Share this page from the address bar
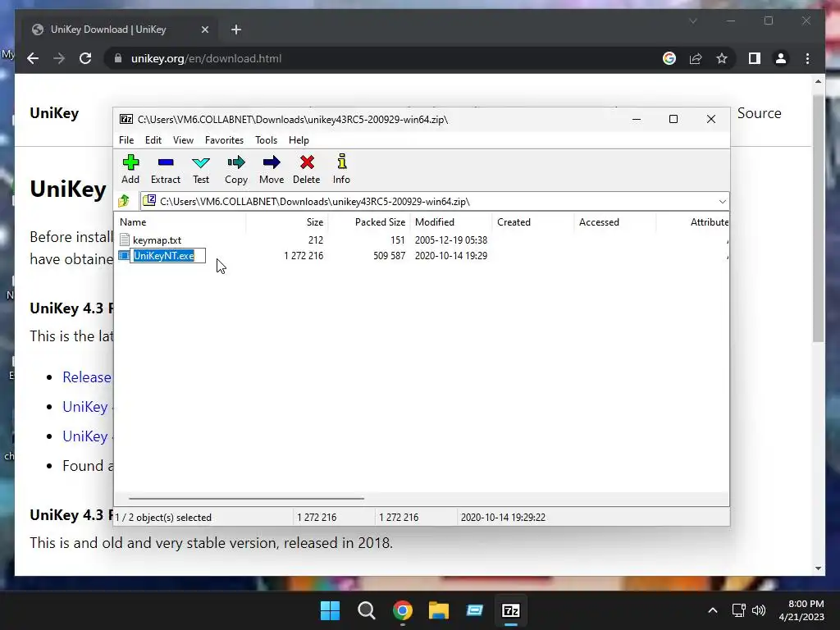The width and height of the screenshot is (840, 630). (x=696, y=58)
